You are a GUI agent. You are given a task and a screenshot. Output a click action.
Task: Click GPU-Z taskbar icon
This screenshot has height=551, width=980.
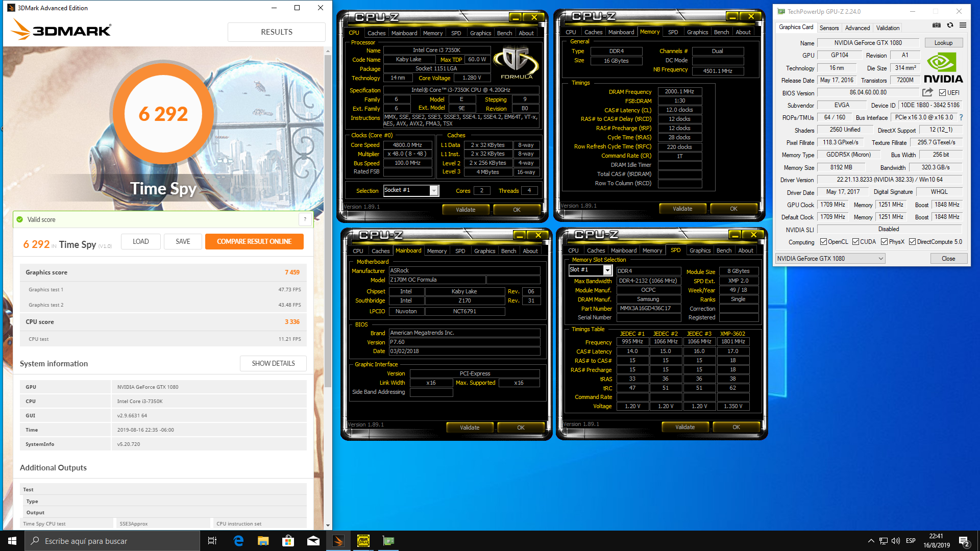click(x=388, y=541)
